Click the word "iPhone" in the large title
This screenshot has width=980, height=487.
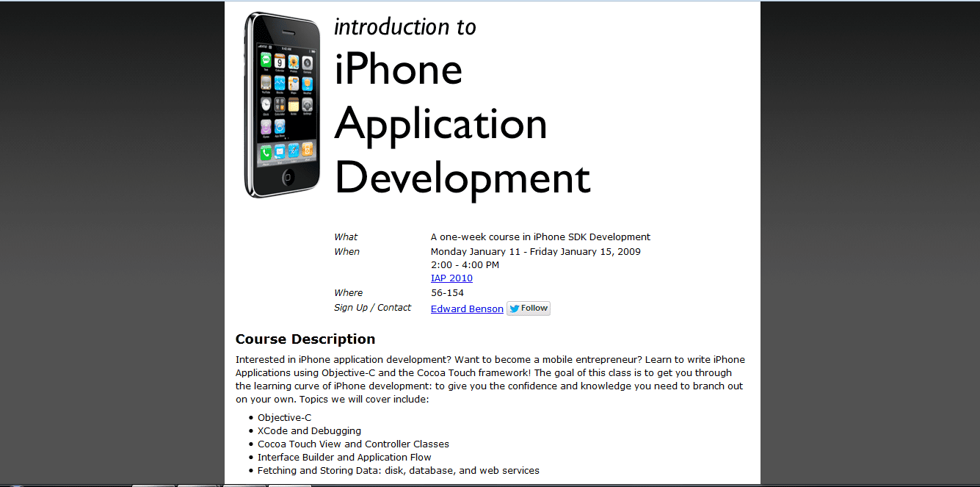tap(399, 70)
